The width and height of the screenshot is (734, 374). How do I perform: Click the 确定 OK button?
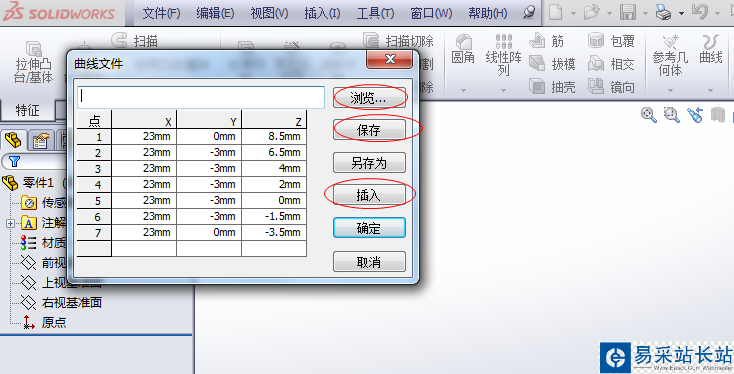[x=369, y=228]
